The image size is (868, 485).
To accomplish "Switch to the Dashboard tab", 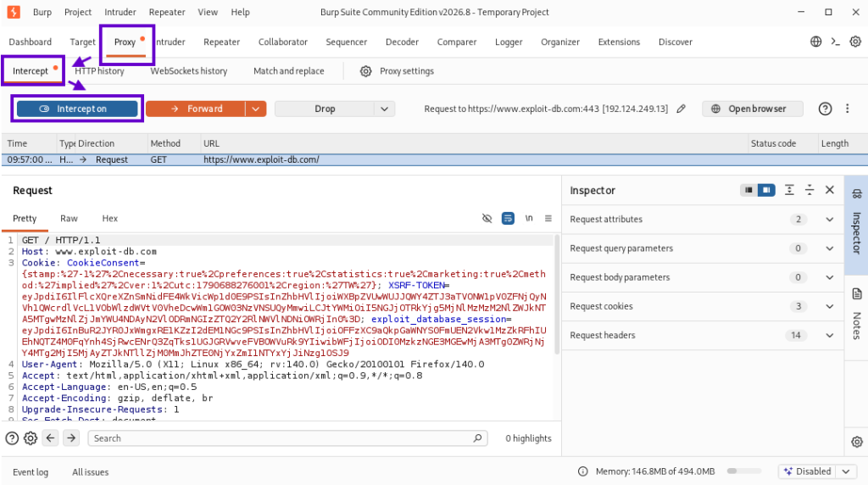I will coord(30,42).
